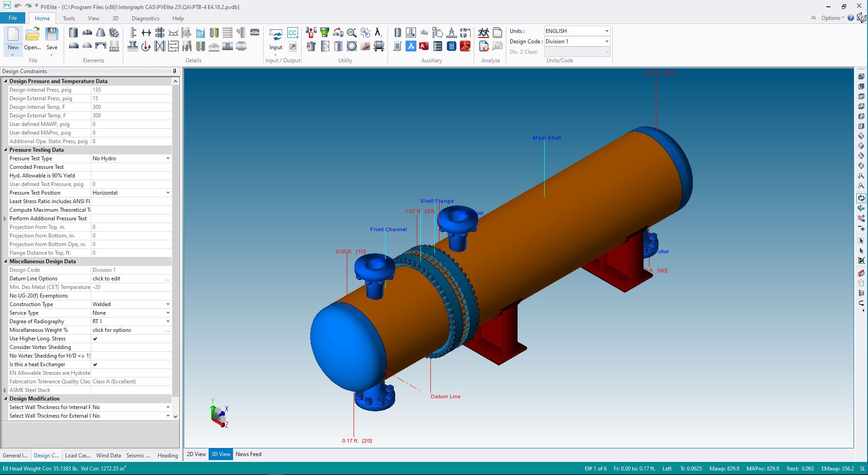Screen dimensions: 868x475
Task: Click the help question mark icon
Action: [851, 18]
